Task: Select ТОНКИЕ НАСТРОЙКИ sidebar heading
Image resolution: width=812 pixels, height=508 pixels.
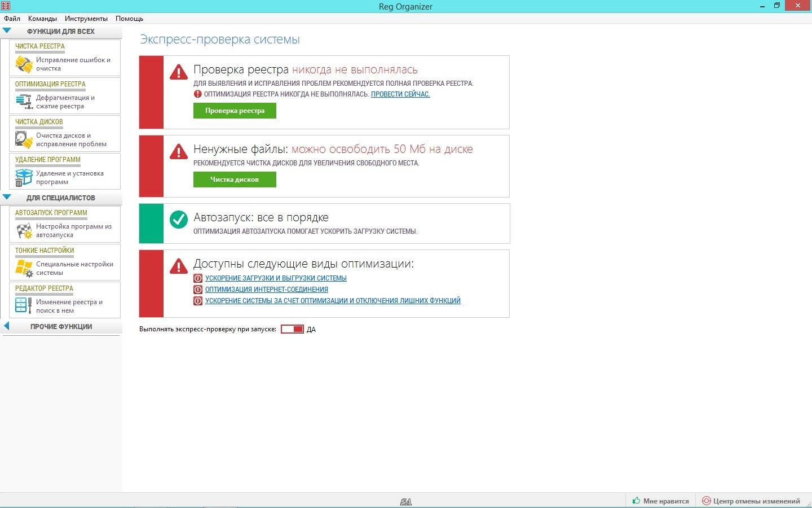Action: coord(45,251)
